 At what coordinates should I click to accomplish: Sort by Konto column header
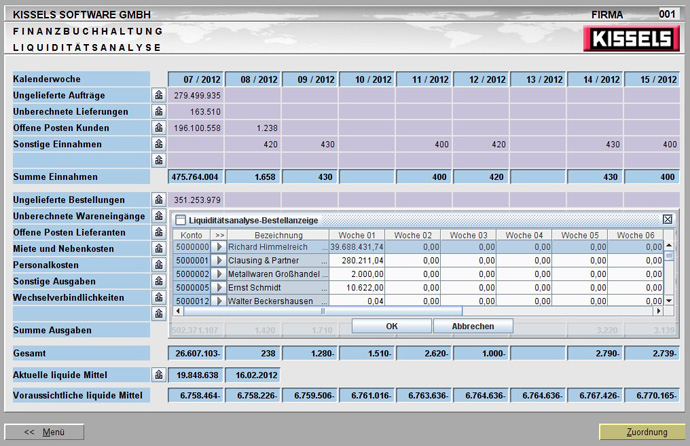click(x=191, y=235)
